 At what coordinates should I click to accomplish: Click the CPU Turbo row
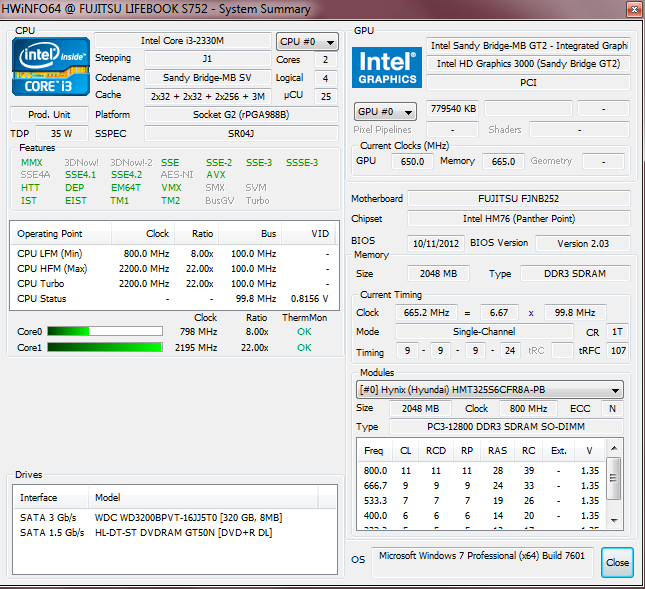(x=174, y=284)
